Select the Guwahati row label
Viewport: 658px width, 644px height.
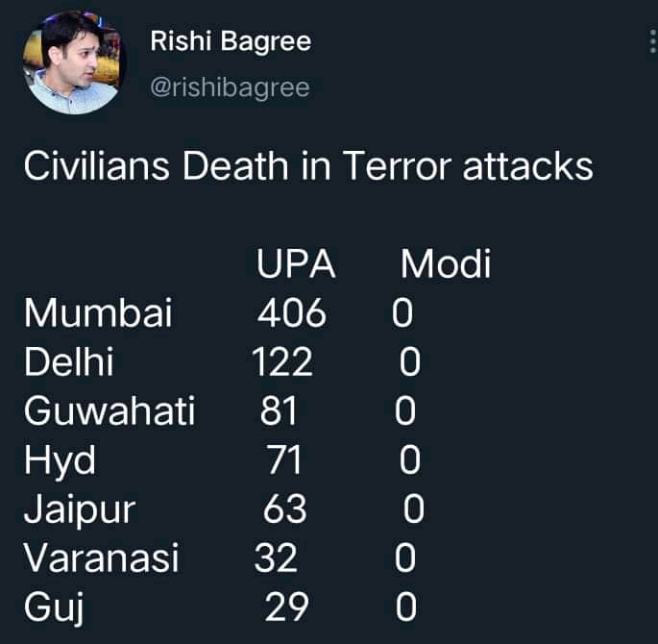point(110,410)
